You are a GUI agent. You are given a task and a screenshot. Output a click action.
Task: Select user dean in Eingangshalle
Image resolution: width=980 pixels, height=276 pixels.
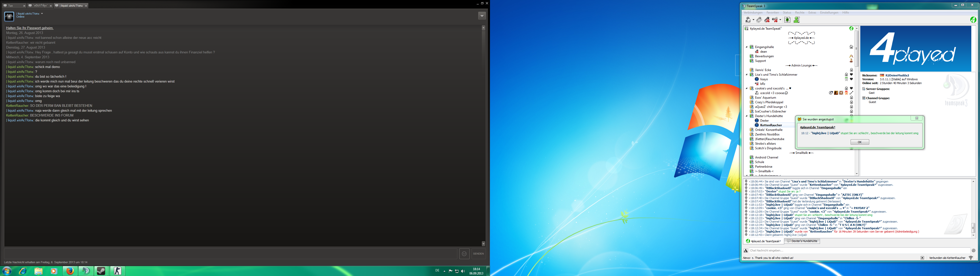[763, 51]
